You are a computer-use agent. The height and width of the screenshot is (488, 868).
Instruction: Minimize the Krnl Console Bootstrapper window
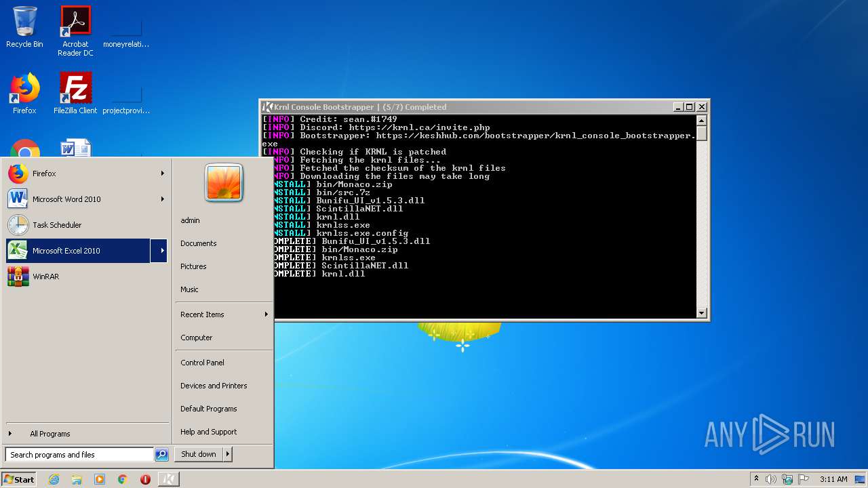(678, 107)
